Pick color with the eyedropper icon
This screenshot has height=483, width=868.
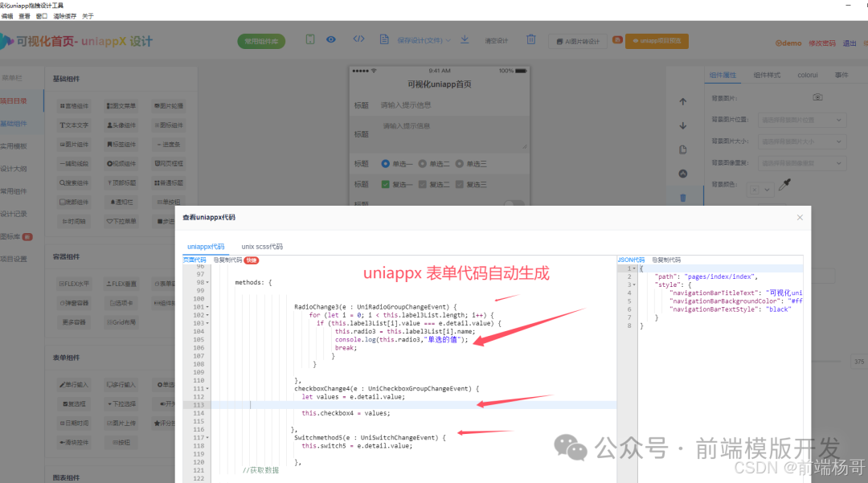(785, 184)
